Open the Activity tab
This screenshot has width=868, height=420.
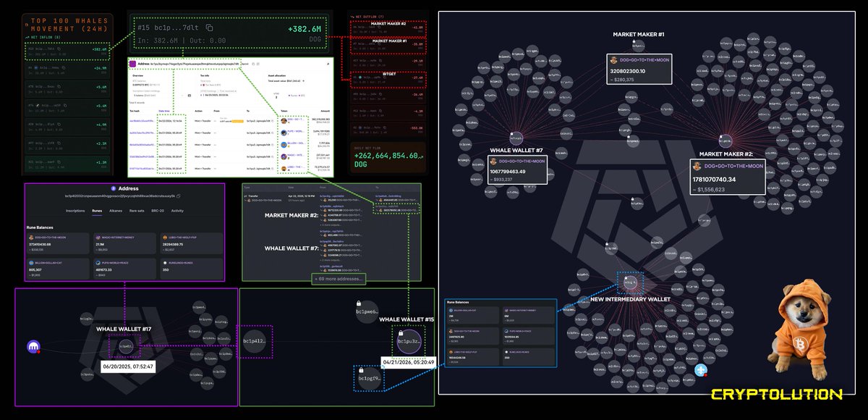pyautogui.click(x=177, y=211)
